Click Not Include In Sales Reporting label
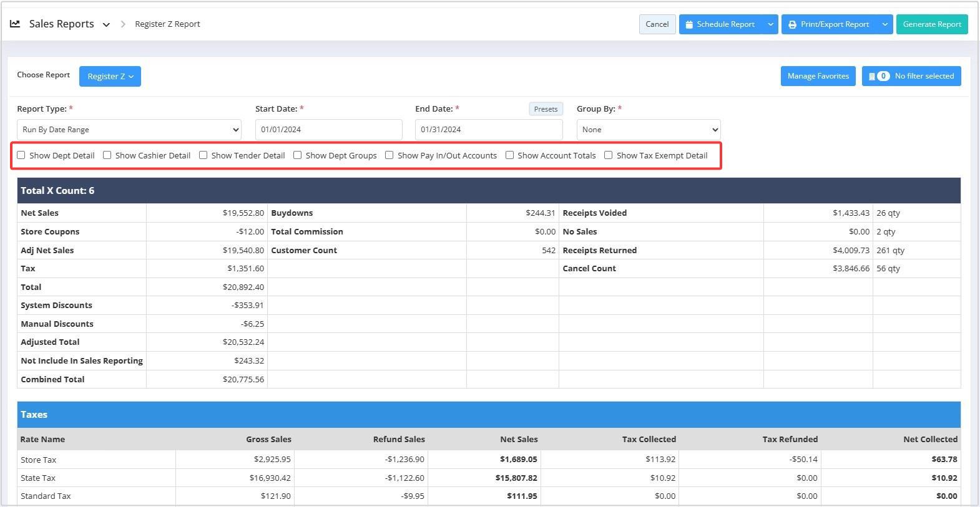This screenshot has width=980, height=507. click(82, 361)
